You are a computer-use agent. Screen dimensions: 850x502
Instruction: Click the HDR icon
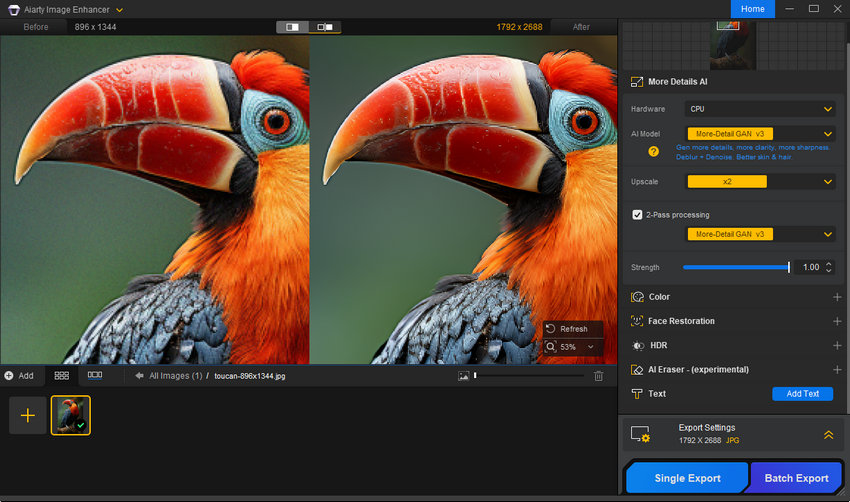coord(638,345)
